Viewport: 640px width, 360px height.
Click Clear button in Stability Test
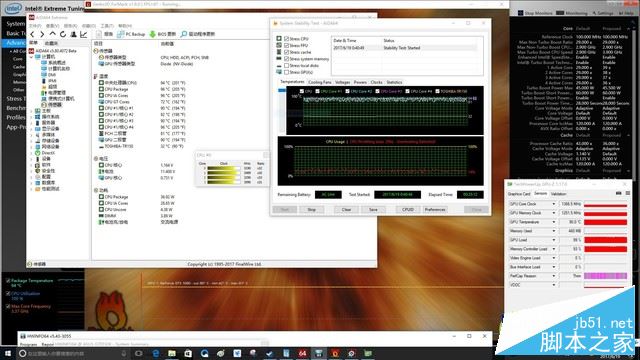pos(346,209)
